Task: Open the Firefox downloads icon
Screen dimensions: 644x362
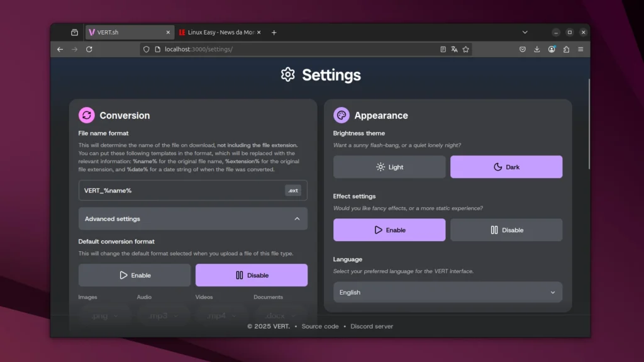Action: [537, 49]
